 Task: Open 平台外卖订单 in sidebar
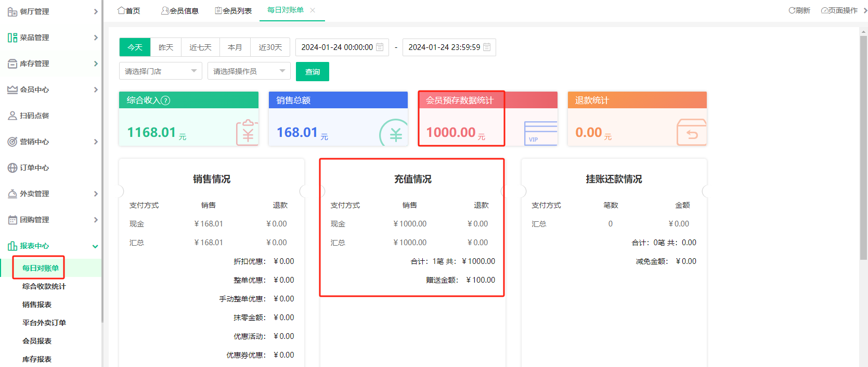pyautogui.click(x=44, y=323)
